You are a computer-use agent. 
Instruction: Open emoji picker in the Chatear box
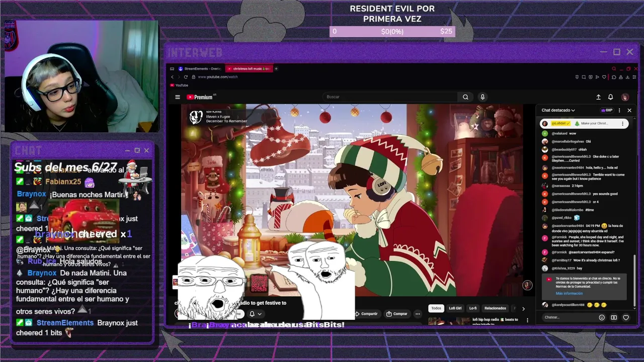click(602, 317)
